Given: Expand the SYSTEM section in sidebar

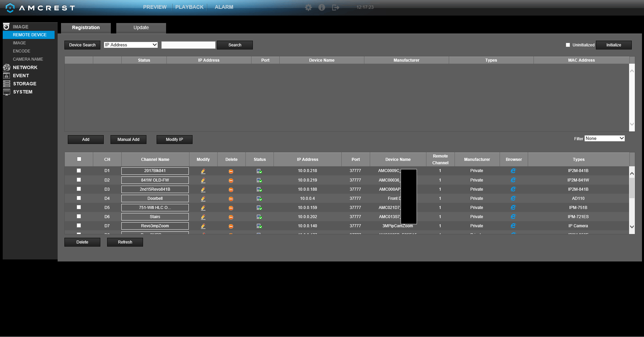Looking at the screenshot, I should tap(23, 92).
